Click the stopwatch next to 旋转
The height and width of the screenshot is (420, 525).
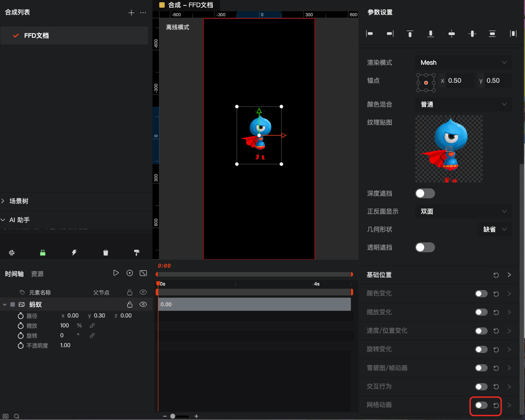(21, 335)
